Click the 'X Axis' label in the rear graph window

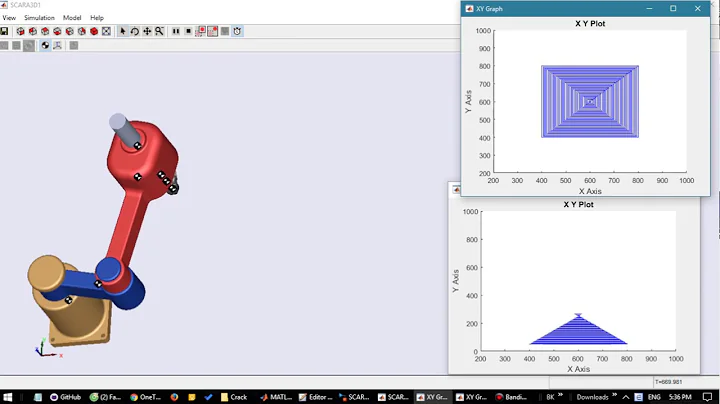click(578, 369)
